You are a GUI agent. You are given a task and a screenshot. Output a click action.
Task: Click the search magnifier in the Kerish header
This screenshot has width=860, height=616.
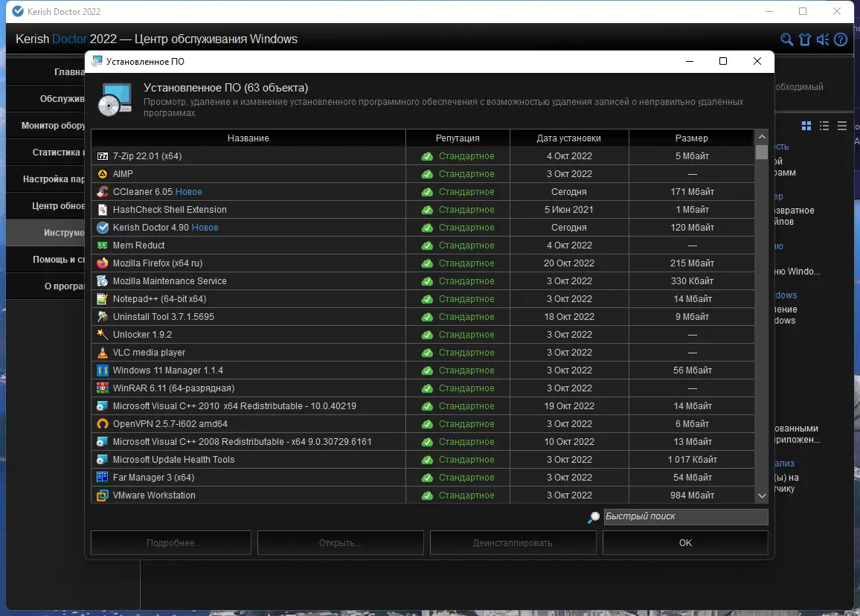pos(786,39)
